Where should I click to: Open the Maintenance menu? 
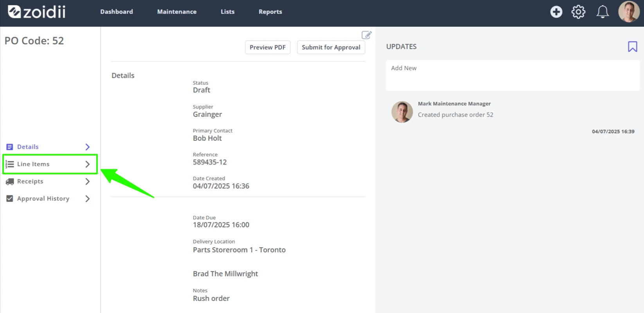point(177,12)
